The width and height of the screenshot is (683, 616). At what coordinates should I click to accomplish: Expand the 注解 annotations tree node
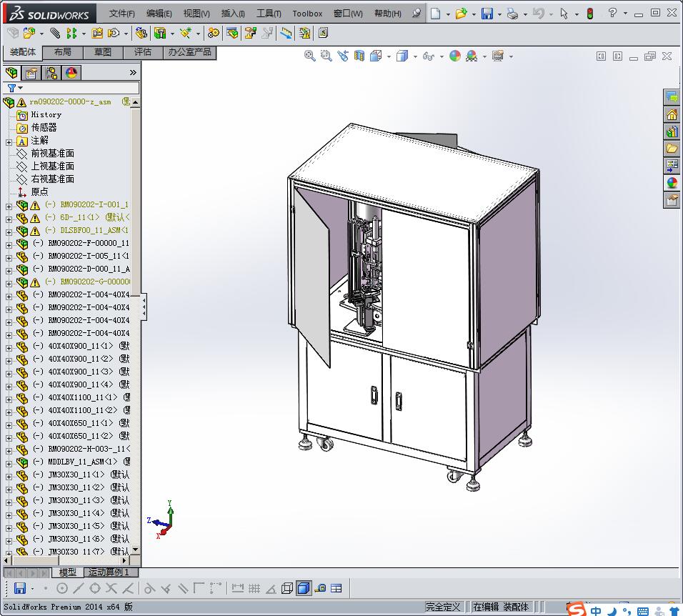point(9,141)
